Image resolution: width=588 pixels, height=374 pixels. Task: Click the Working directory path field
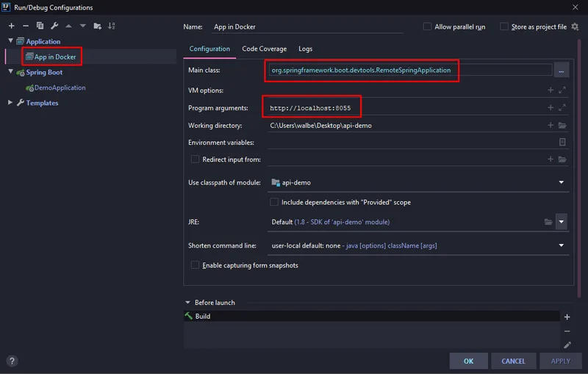coord(406,126)
